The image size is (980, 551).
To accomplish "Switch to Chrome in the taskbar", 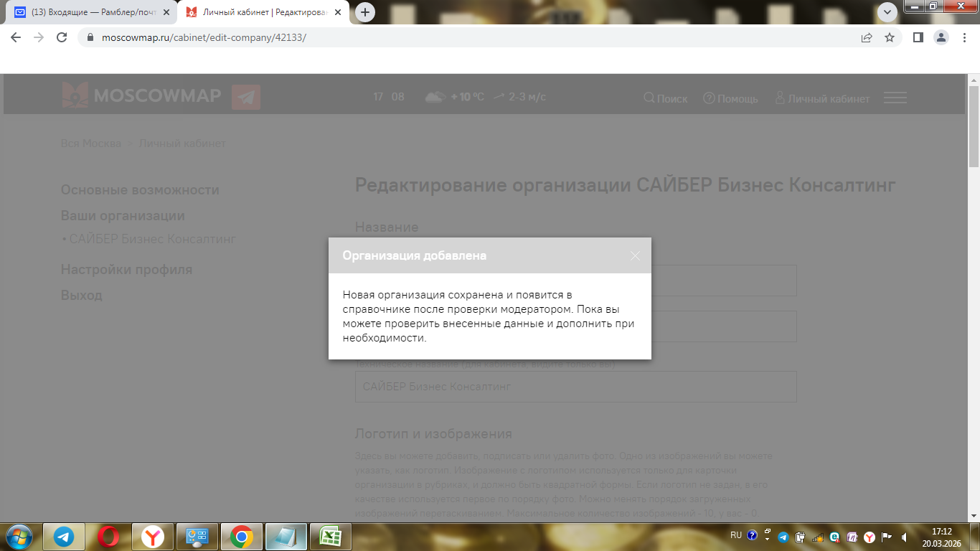I will pyautogui.click(x=242, y=536).
